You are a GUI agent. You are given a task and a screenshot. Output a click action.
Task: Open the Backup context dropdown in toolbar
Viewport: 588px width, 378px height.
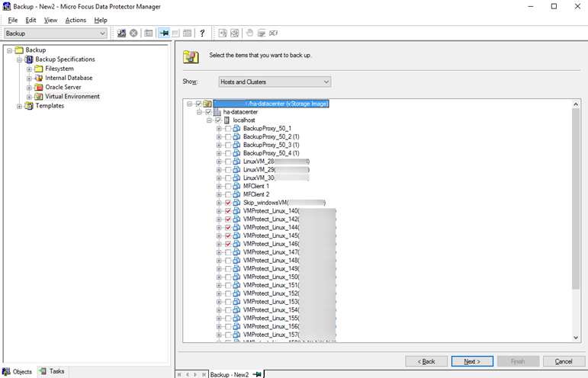pyautogui.click(x=56, y=34)
